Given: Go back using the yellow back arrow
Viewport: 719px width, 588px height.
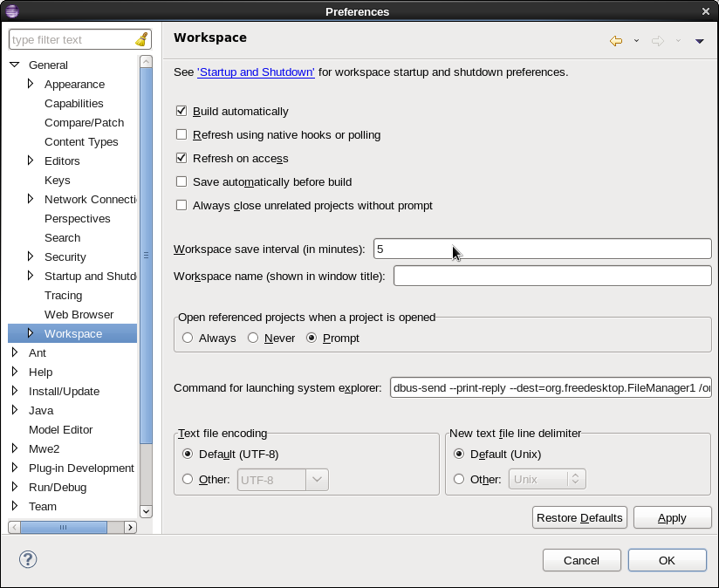Looking at the screenshot, I should [x=616, y=41].
